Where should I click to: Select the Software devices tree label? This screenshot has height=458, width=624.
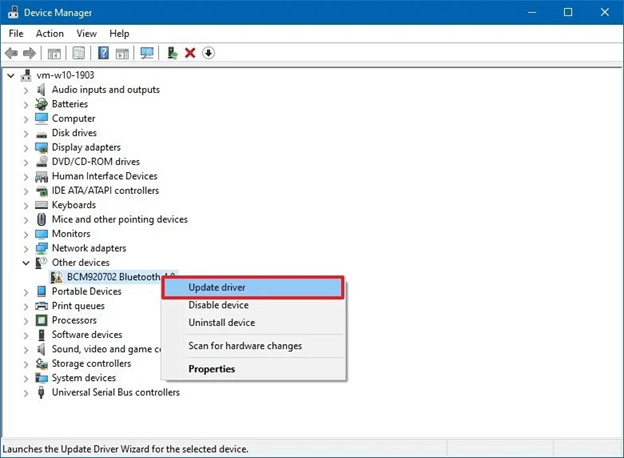click(x=87, y=335)
